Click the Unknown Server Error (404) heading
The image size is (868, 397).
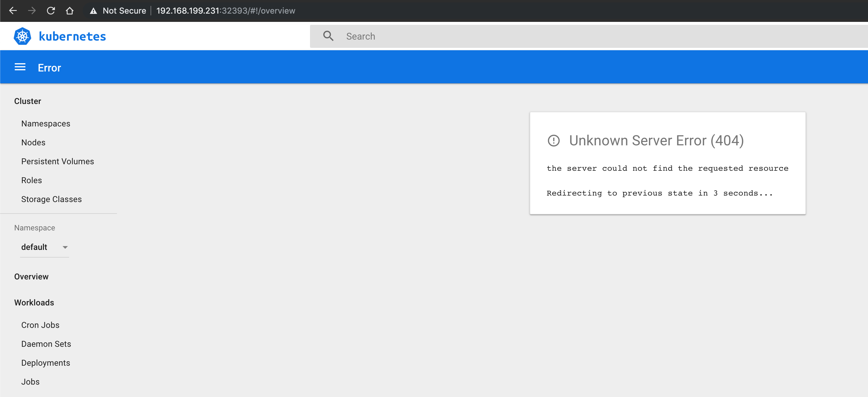[656, 141]
